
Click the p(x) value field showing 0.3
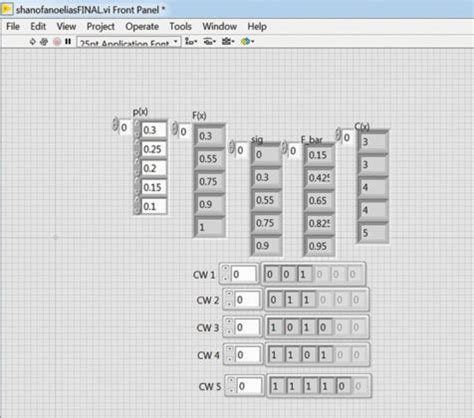(154, 130)
